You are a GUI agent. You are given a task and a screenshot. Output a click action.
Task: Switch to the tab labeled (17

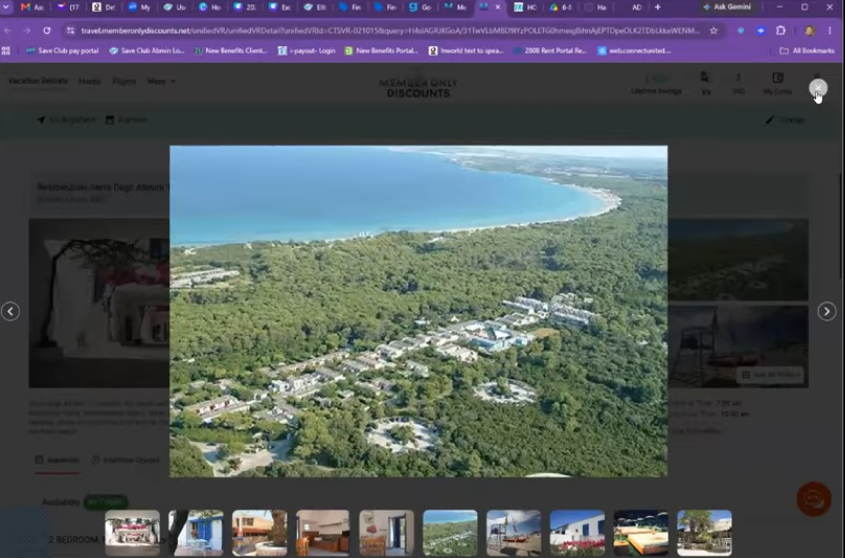pyautogui.click(x=69, y=7)
